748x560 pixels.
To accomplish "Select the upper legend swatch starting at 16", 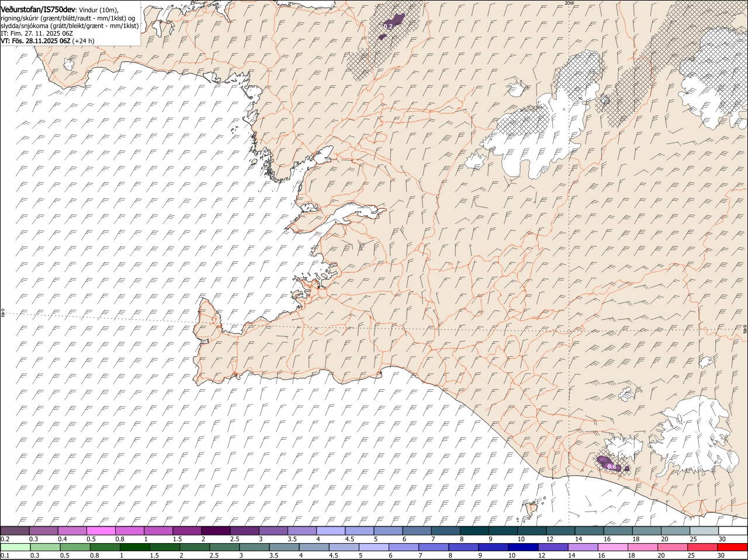I will pos(618,531).
